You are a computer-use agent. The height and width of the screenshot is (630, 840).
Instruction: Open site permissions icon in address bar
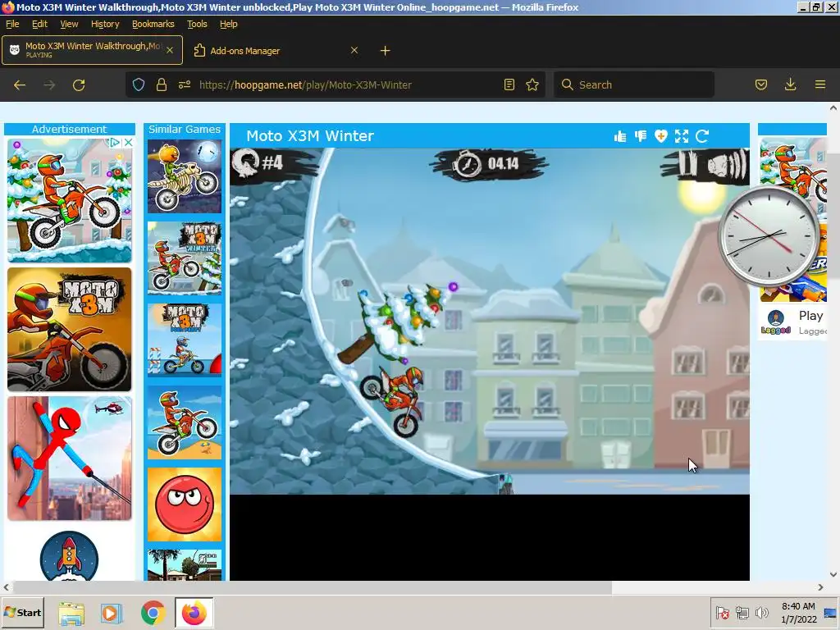[185, 84]
